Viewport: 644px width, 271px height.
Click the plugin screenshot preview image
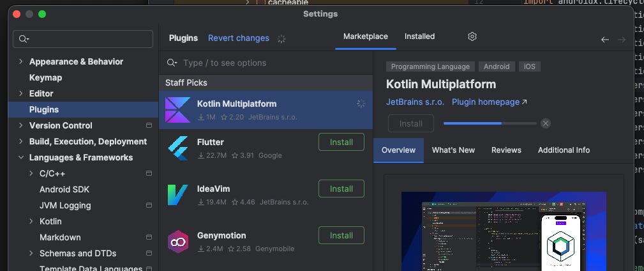(504, 231)
